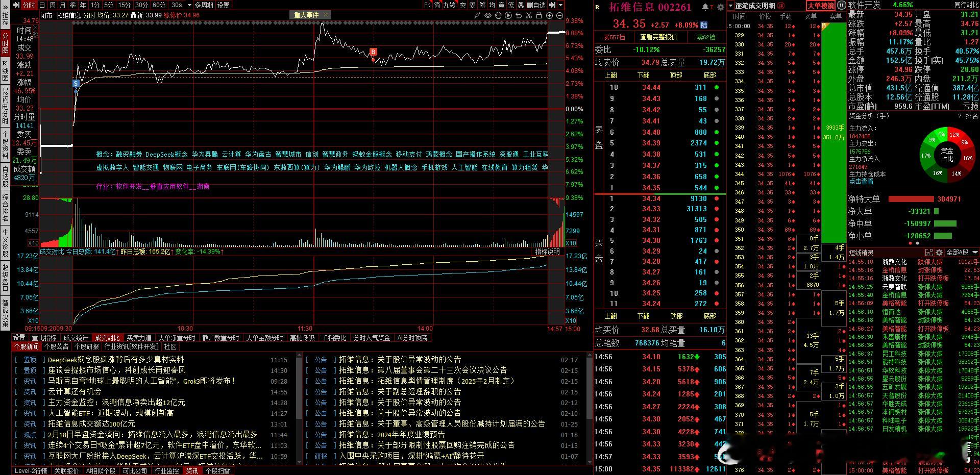Click the 底部 button above sell orders

pos(709,75)
